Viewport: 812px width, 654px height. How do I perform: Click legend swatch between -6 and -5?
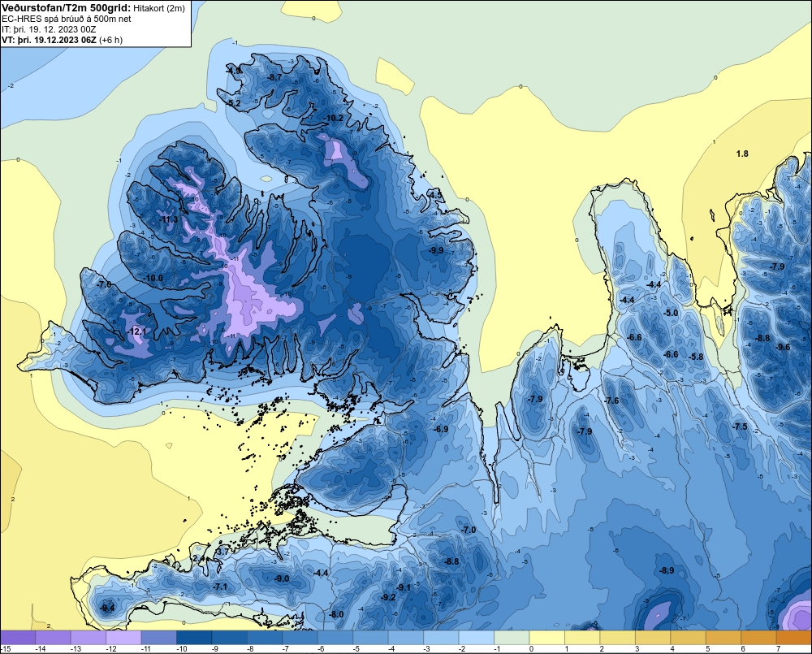[x=335, y=638]
